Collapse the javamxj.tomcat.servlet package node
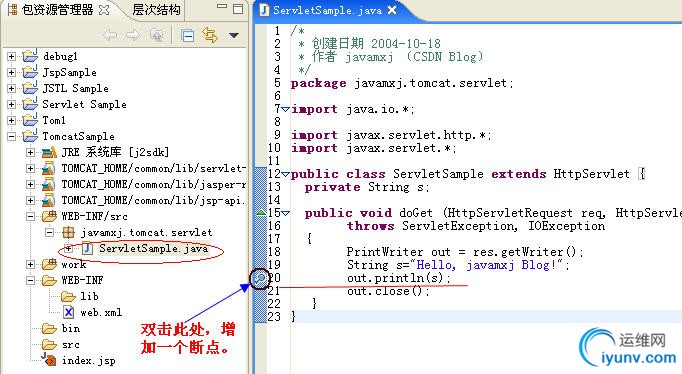The image size is (682, 374). click(50, 233)
